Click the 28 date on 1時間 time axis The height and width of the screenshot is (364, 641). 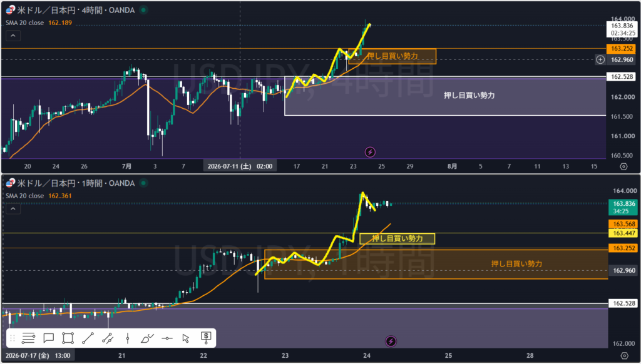coord(530,355)
